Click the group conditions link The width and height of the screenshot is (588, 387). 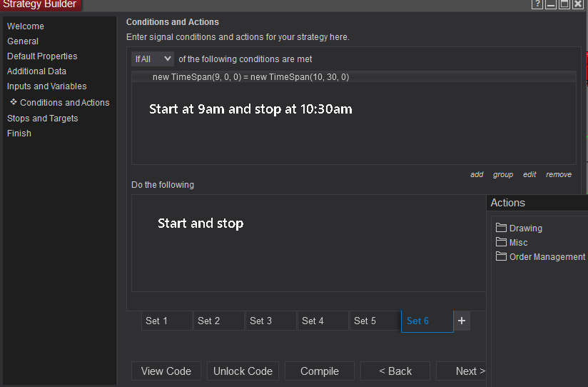click(503, 174)
